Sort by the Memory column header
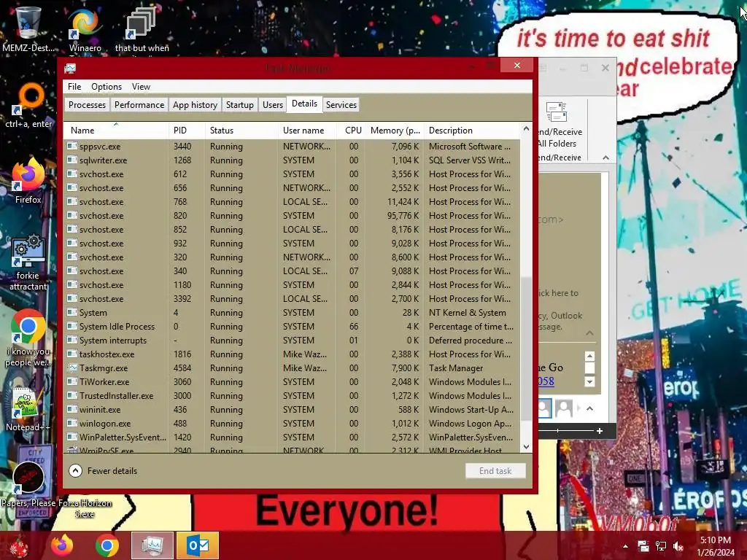This screenshot has height=560, width=747. (395, 131)
